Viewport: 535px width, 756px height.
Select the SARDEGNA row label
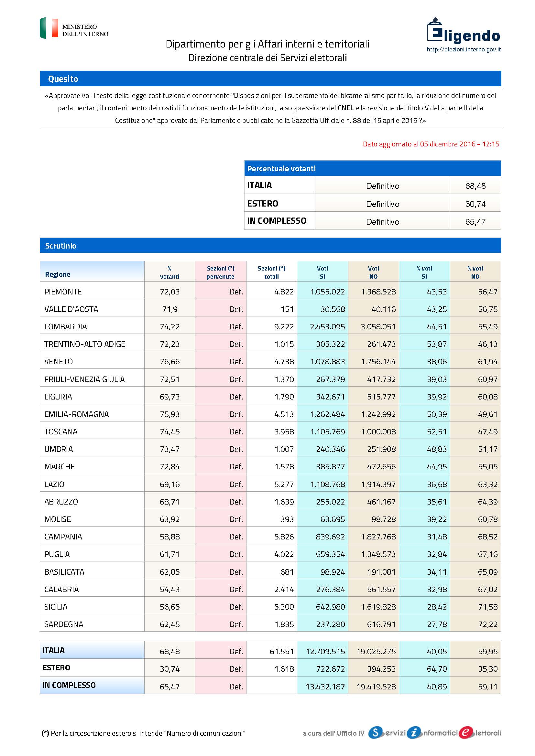(x=64, y=624)
